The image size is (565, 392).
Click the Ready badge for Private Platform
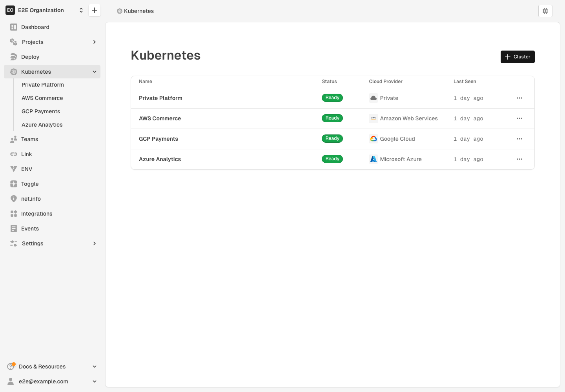point(332,98)
